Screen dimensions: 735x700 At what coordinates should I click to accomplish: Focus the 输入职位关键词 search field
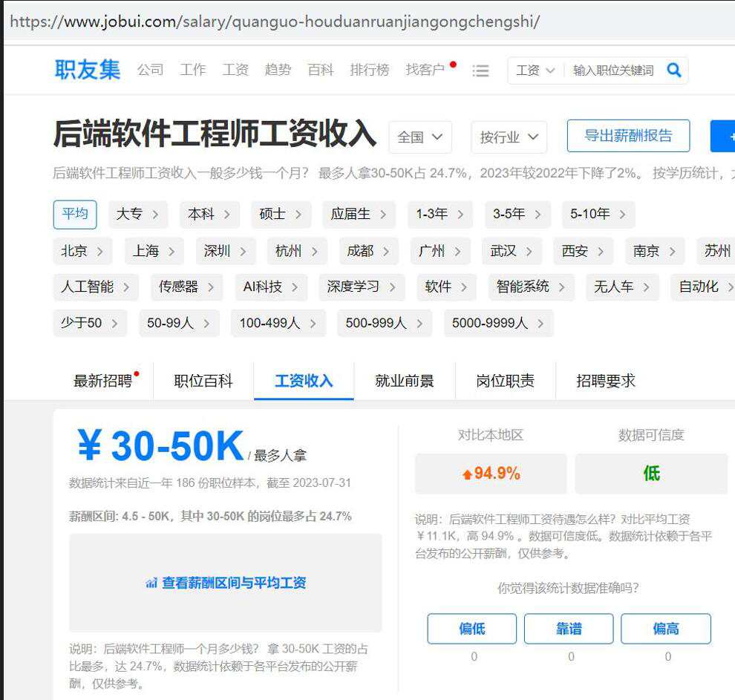[x=613, y=71]
